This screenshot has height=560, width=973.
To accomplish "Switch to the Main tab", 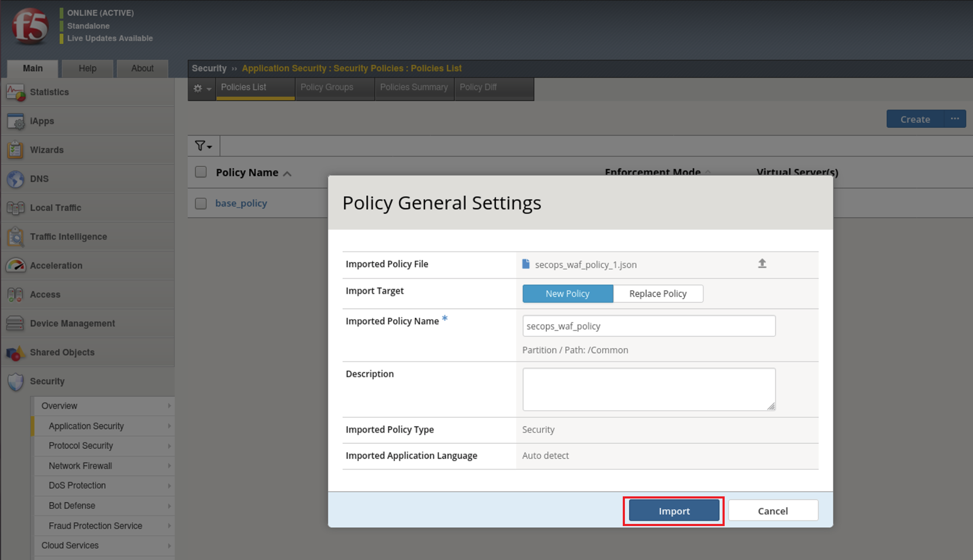I will (33, 68).
